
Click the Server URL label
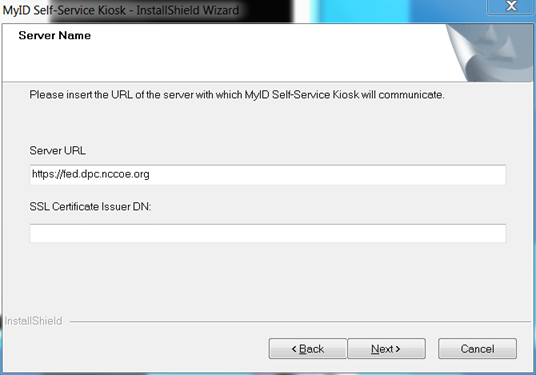click(57, 150)
